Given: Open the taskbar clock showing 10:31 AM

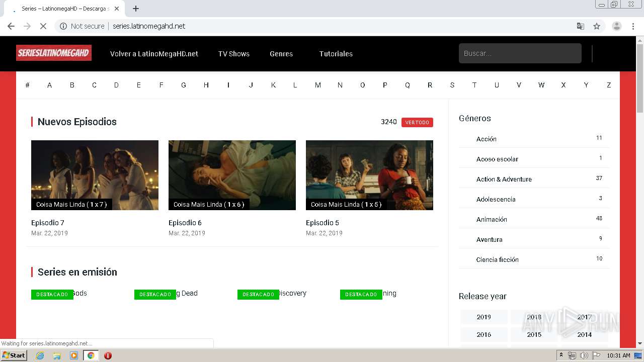Looking at the screenshot, I should point(618,355).
